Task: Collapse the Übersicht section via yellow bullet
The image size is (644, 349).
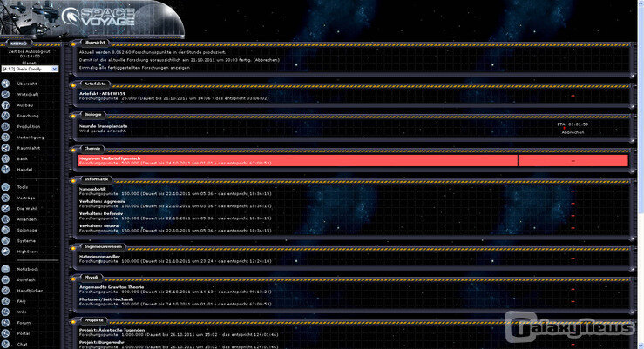Action: (73, 44)
